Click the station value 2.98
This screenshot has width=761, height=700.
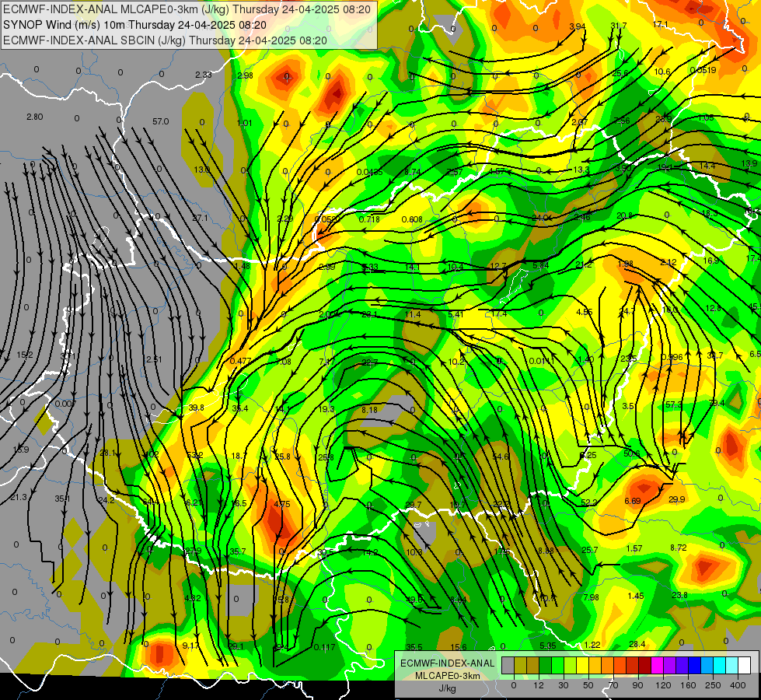(x=245, y=75)
